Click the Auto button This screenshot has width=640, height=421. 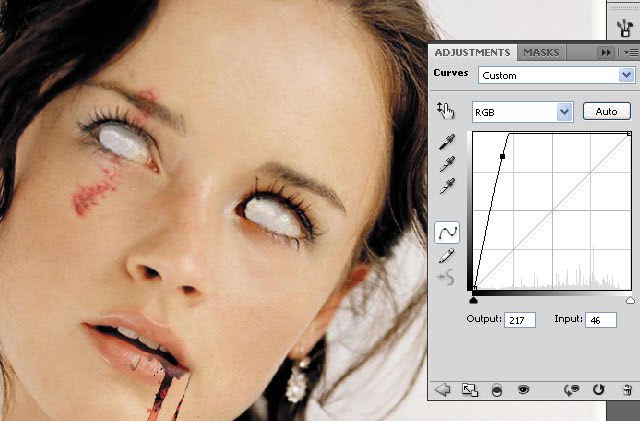607,111
